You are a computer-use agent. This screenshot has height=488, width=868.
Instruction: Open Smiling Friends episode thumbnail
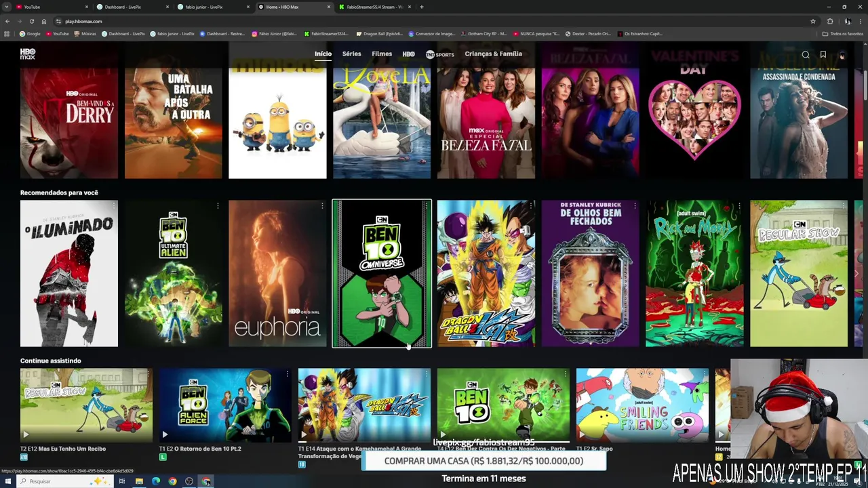[x=642, y=405]
